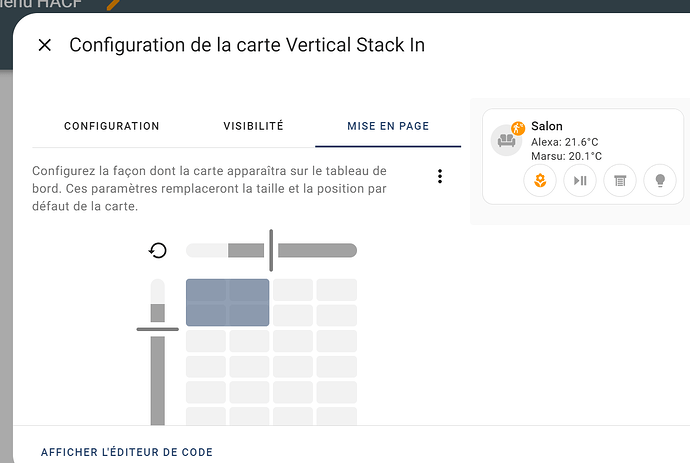Switch to the Configuration tab
Image resolution: width=690 pixels, height=463 pixels.
(112, 126)
